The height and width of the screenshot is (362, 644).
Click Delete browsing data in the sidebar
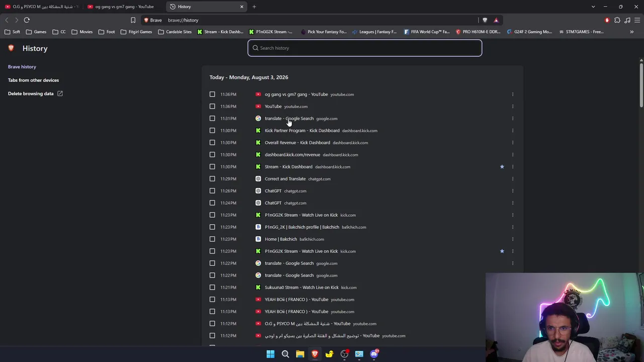click(x=31, y=94)
